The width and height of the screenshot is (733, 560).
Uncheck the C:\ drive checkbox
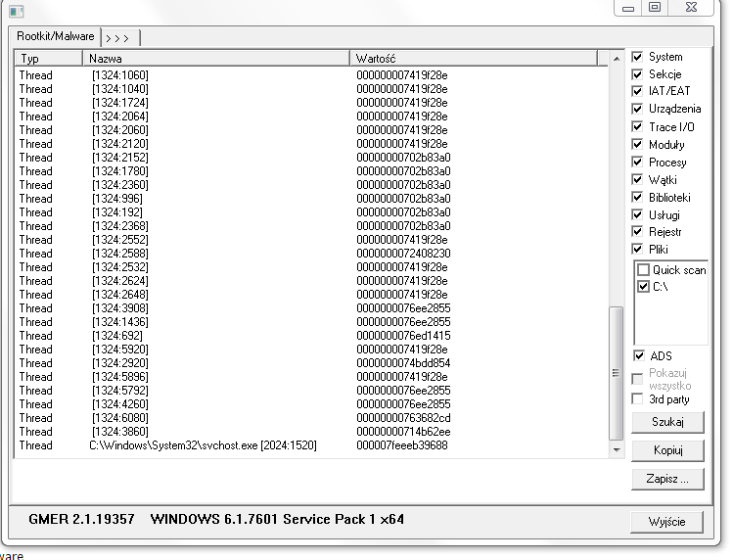pos(644,287)
